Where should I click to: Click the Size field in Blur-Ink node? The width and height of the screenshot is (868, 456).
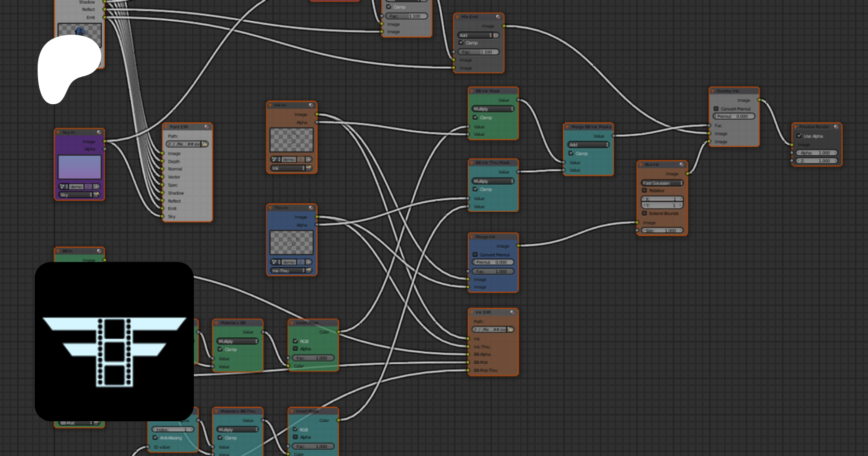point(662,231)
